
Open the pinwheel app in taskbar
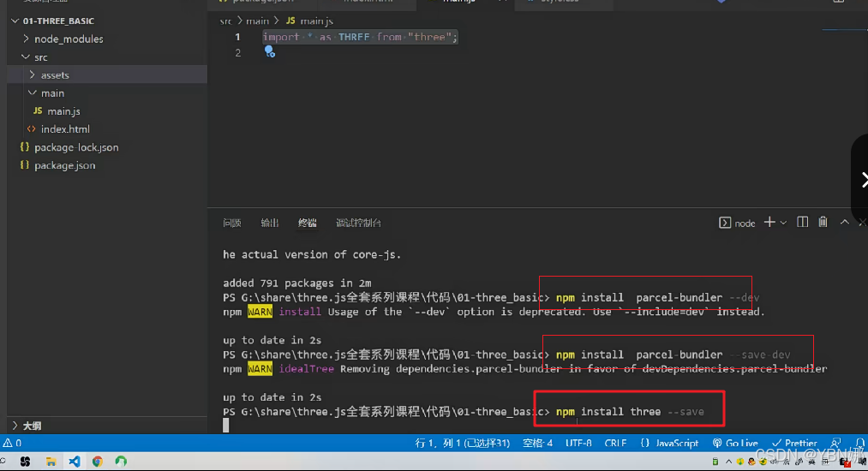25,462
